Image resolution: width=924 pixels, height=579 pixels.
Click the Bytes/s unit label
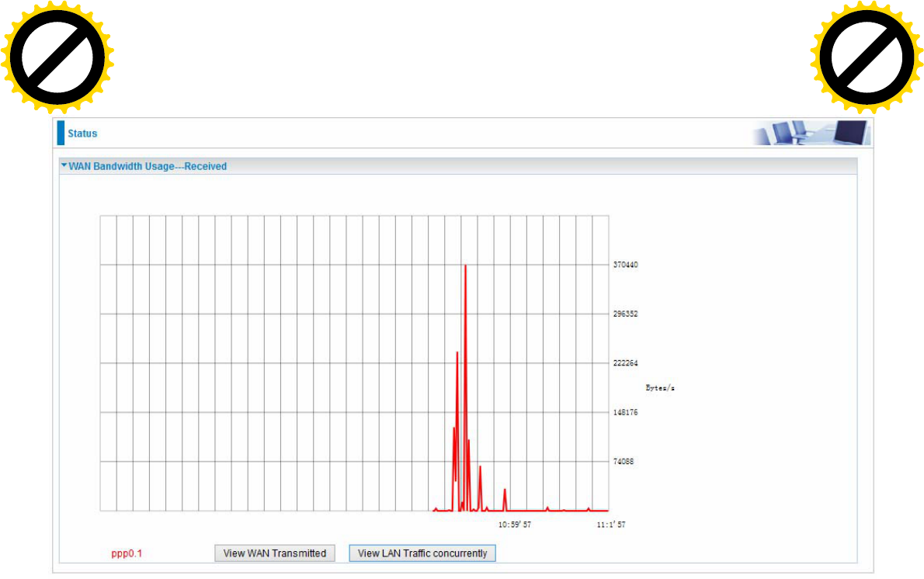coord(660,387)
